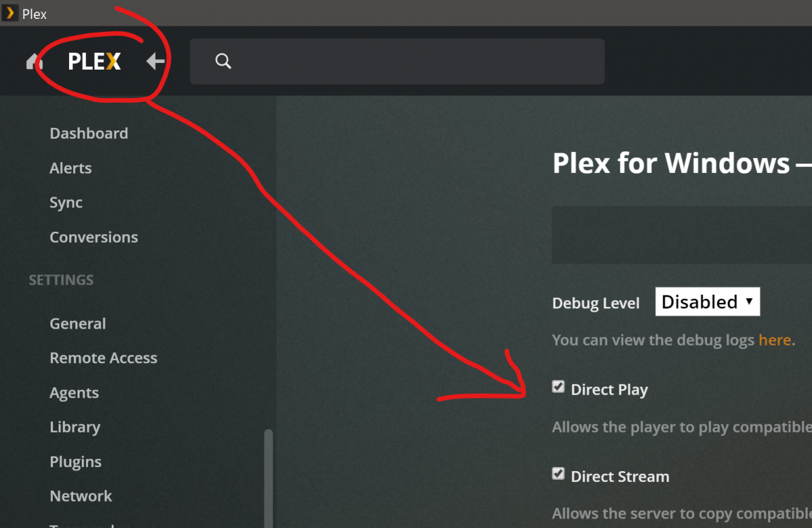Open the debug logs 'here' link
The height and width of the screenshot is (528, 812).
pos(774,339)
